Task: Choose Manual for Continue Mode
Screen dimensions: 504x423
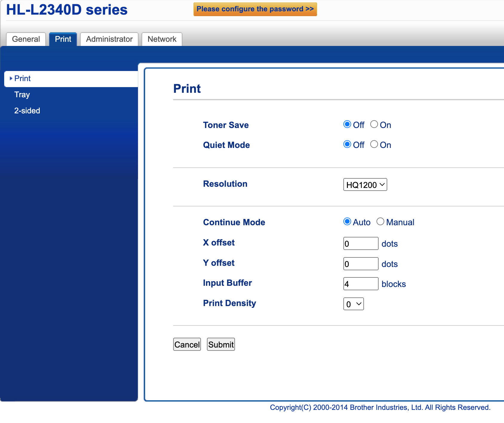Action: (380, 222)
